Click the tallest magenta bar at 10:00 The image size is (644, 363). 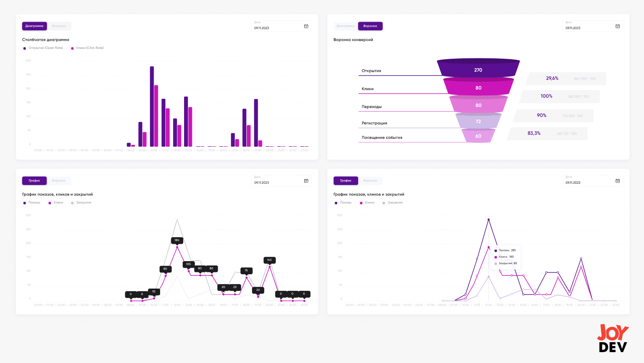156,116
